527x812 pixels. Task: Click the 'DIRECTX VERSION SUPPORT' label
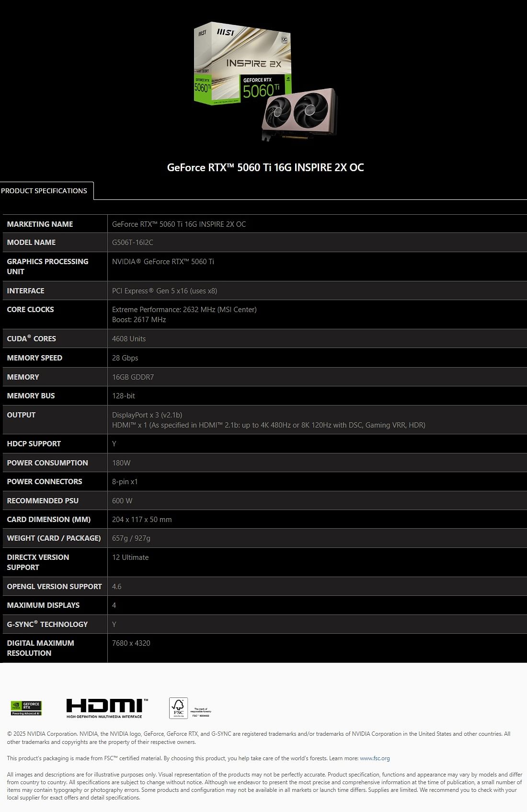[x=38, y=562]
